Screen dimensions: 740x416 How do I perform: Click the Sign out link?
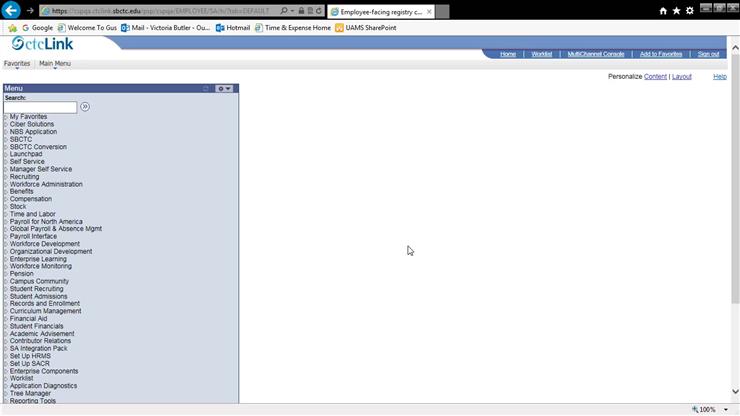tap(708, 54)
